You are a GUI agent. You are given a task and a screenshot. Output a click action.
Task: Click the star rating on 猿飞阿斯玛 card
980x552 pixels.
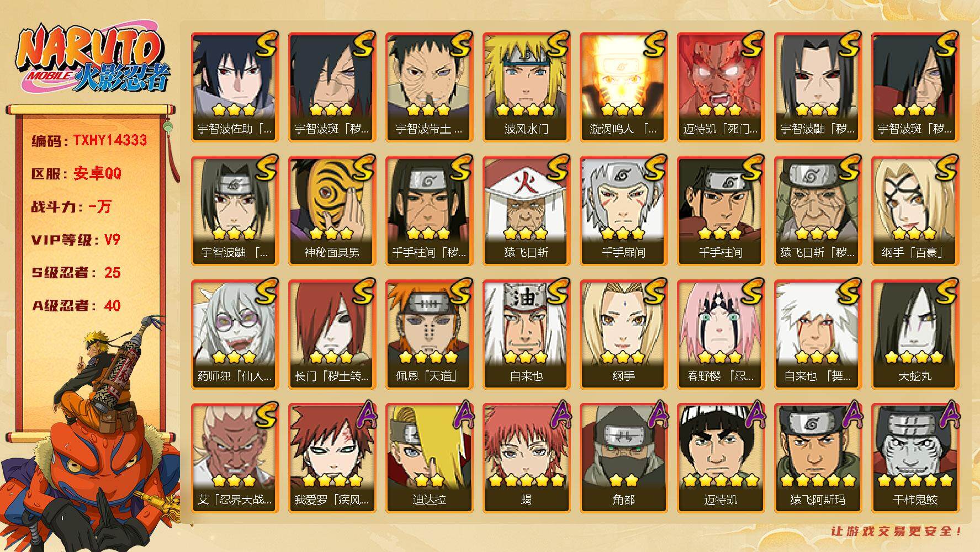pyautogui.click(x=818, y=480)
